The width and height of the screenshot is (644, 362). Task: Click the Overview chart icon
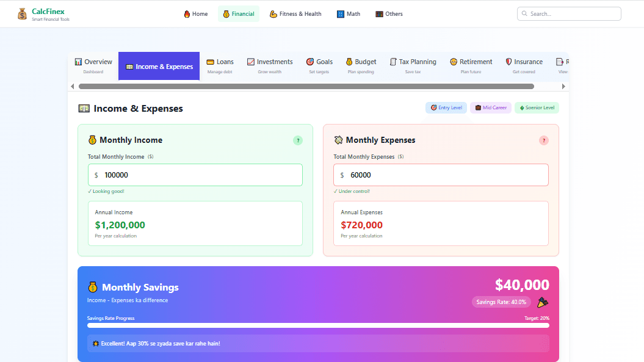point(78,62)
